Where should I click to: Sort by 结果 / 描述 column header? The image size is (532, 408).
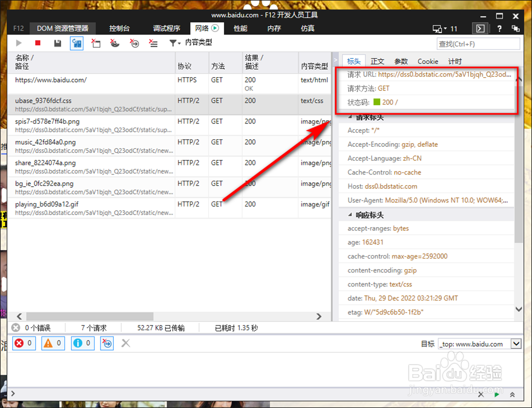(x=270, y=62)
